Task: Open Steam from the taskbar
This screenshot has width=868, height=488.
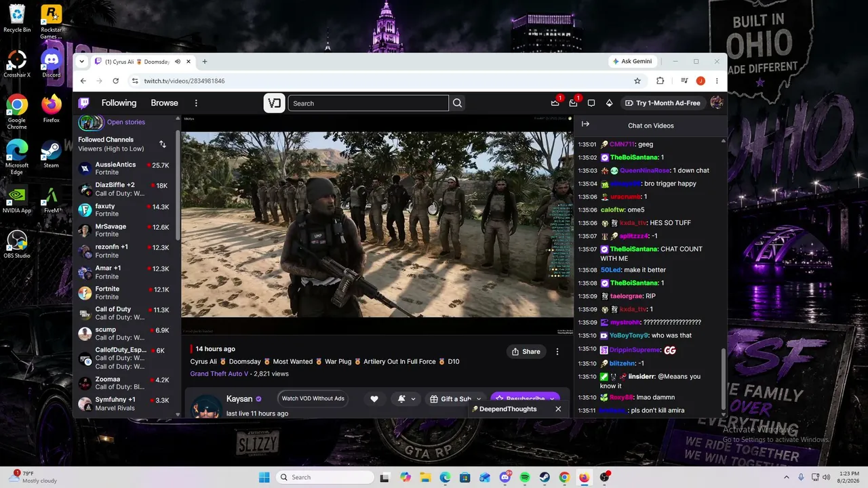Action: click(545, 477)
